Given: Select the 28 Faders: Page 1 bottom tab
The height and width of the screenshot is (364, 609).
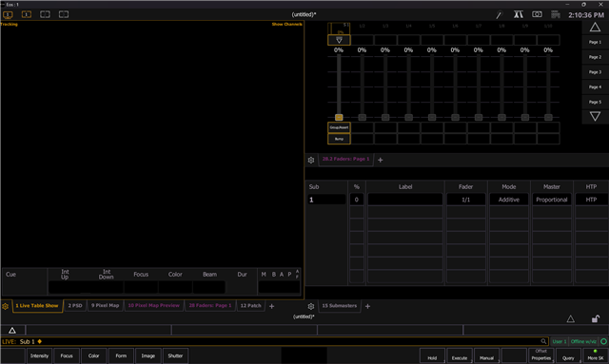Looking at the screenshot, I should click(x=210, y=306).
